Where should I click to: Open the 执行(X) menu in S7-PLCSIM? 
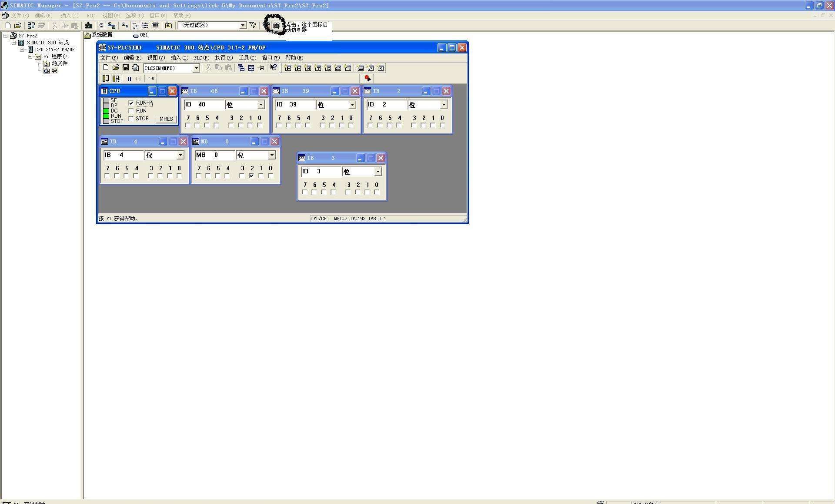point(224,58)
